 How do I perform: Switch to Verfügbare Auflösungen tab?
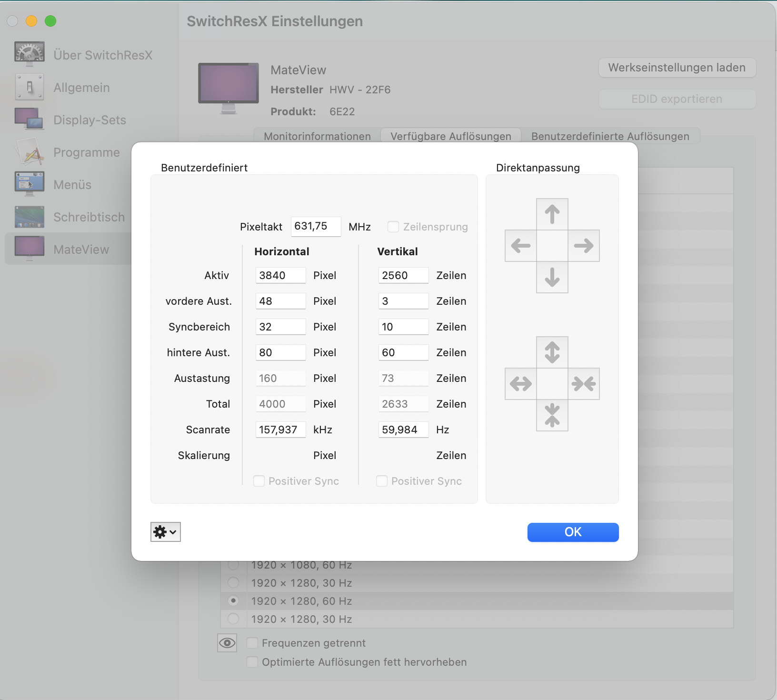point(451,136)
